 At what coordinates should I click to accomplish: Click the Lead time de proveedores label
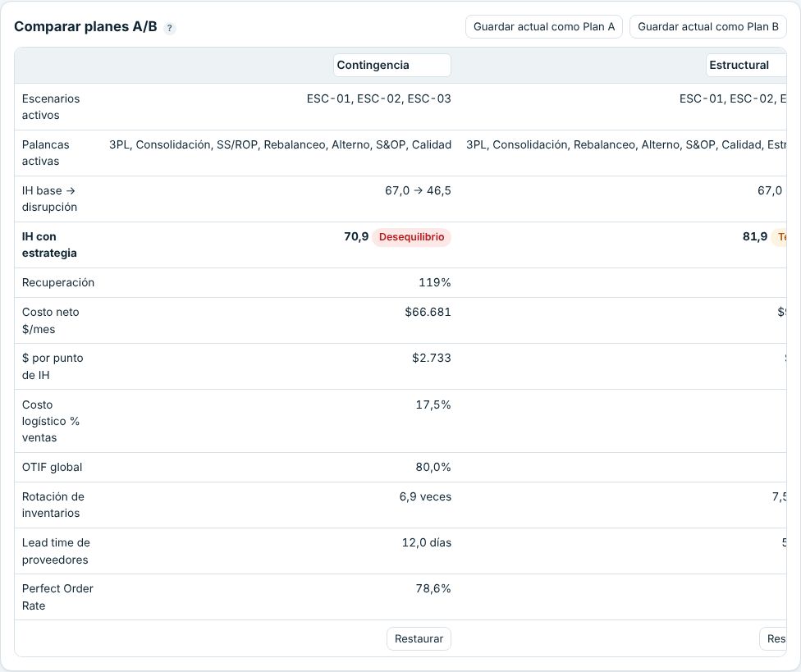[x=56, y=551]
